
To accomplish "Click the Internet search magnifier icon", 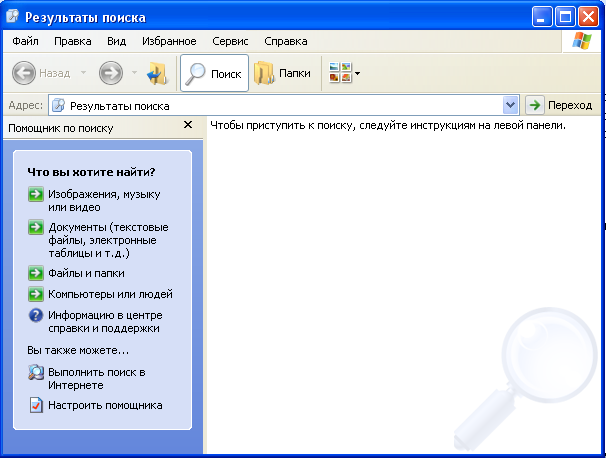I will [x=36, y=372].
